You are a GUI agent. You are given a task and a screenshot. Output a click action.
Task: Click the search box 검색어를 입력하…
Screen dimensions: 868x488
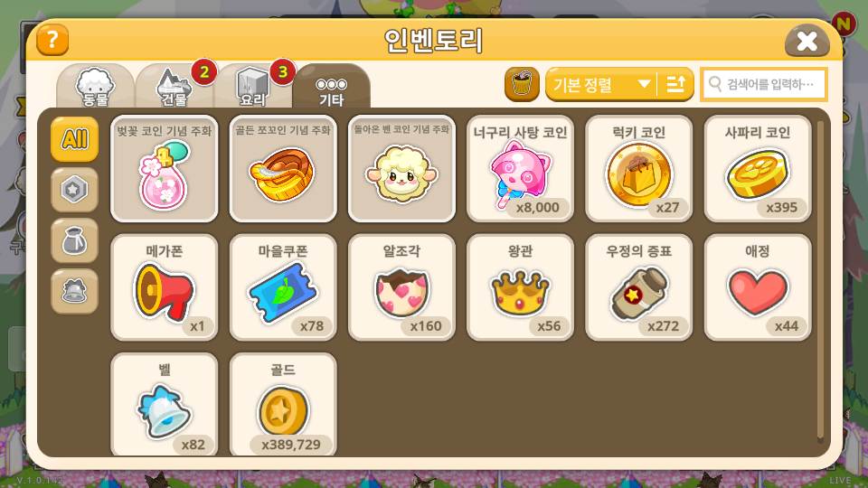764,84
